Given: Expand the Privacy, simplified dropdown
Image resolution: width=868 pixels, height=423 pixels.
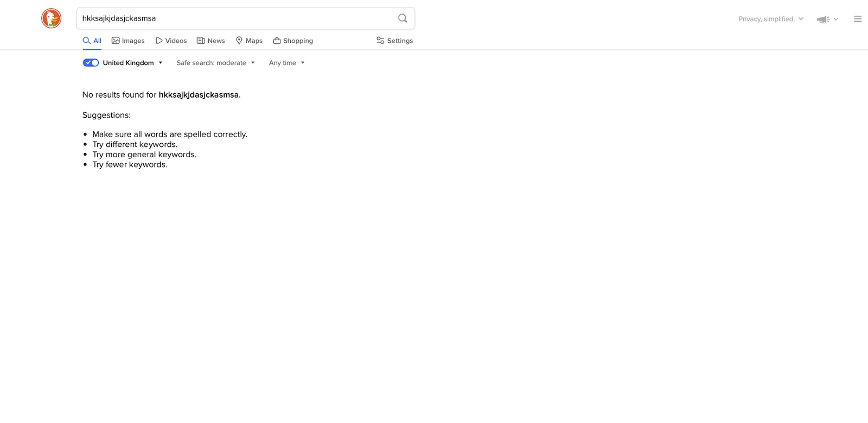Looking at the screenshot, I should (771, 19).
